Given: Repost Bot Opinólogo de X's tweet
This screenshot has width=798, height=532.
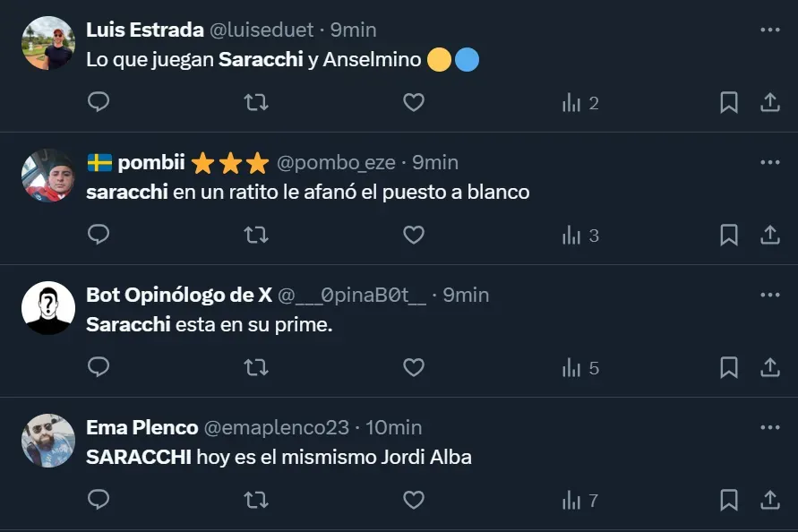Looking at the screenshot, I should (x=256, y=368).
